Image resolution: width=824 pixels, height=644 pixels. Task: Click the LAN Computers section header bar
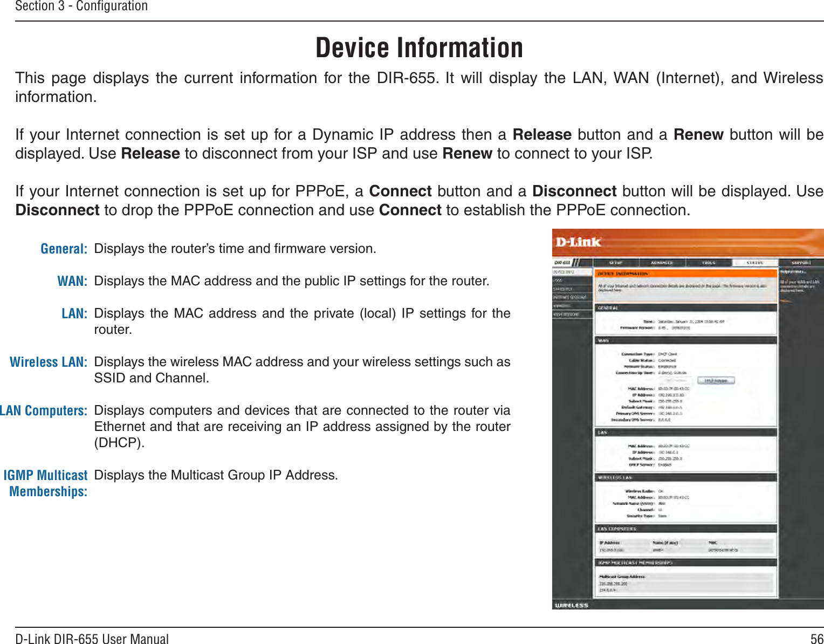pyautogui.click(x=686, y=529)
